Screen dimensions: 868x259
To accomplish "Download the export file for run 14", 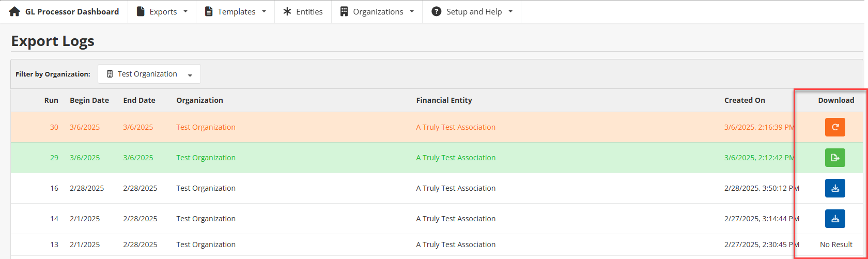I will coord(834,219).
